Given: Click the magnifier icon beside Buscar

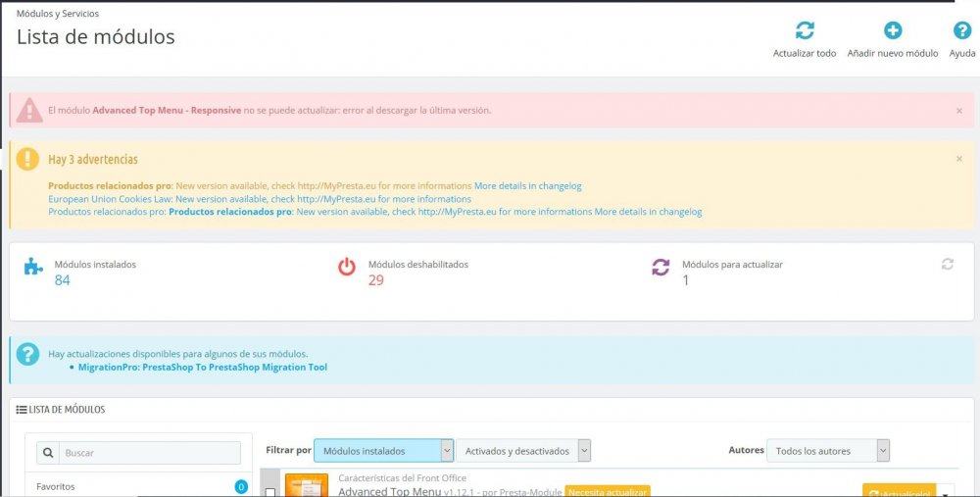Looking at the screenshot, I should click(47, 453).
